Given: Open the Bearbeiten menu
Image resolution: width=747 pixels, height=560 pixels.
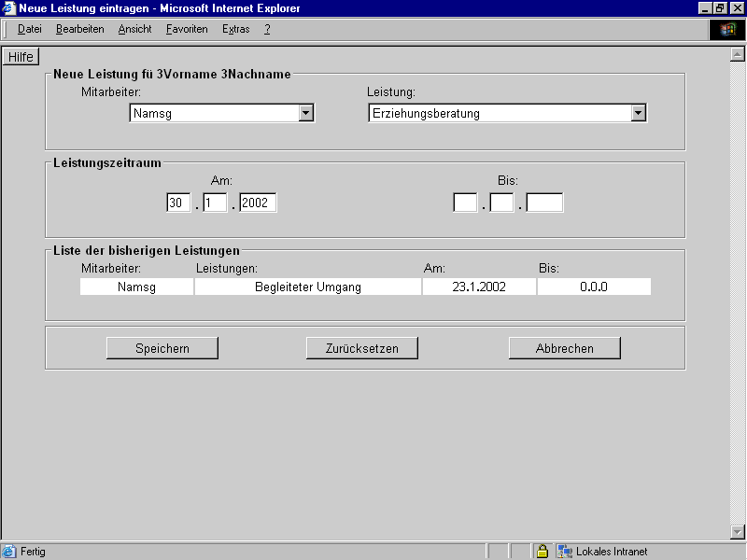Looking at the screenshot, I should pos(79,29).
